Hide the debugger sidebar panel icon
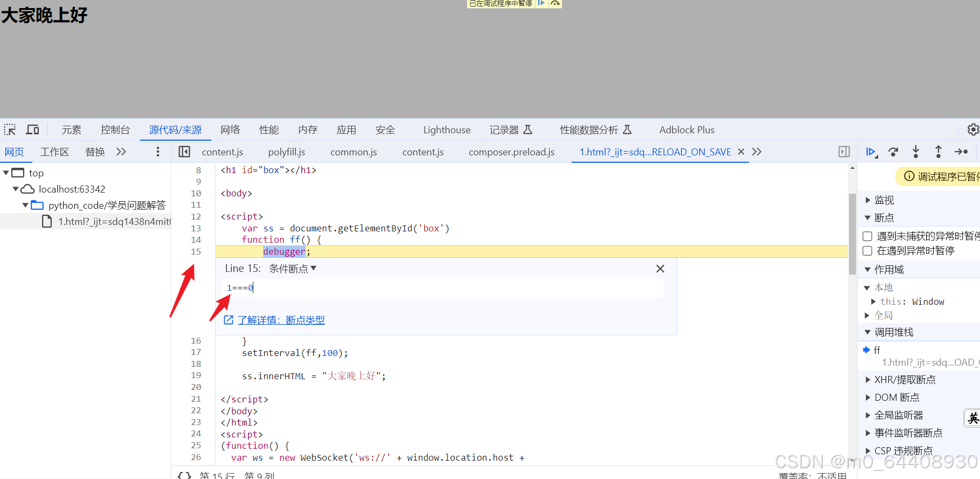Image resolution: width=980 pixels, height=479 pixels. 844,152
